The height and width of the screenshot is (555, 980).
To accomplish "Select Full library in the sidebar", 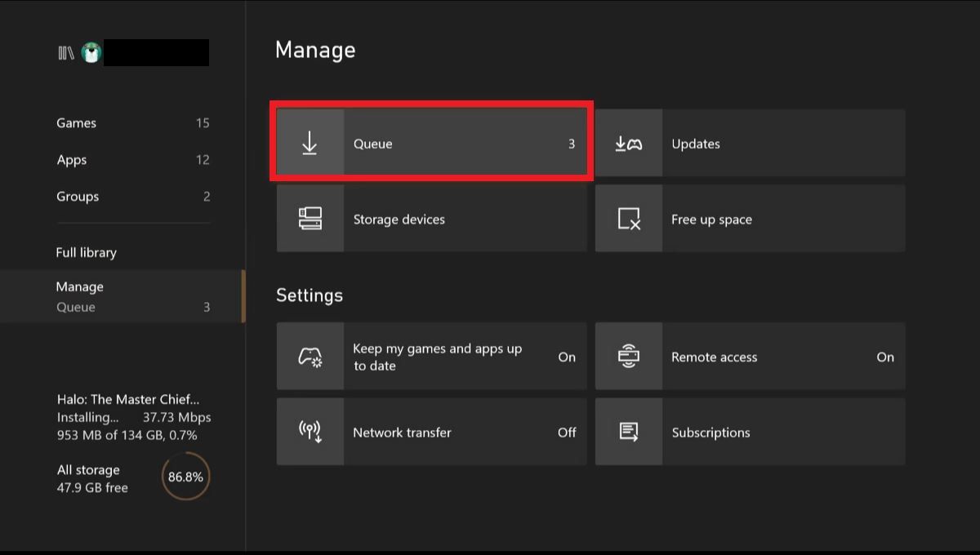I will tap(87, 252).
